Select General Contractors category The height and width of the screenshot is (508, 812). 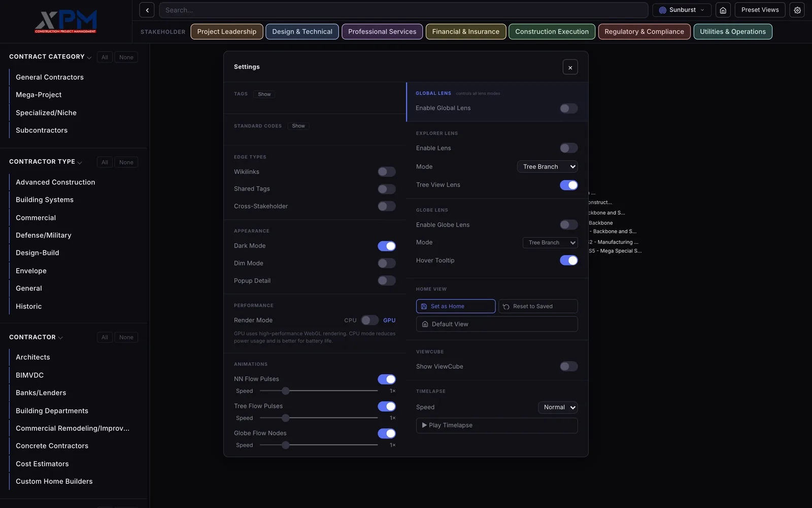tap(50, 77)
